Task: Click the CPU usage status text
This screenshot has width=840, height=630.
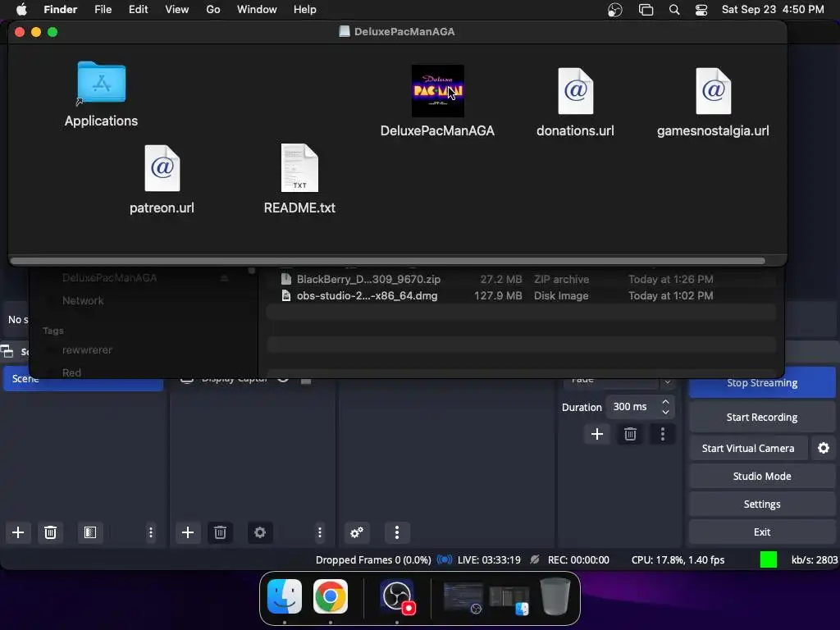Action: [678, 559]
